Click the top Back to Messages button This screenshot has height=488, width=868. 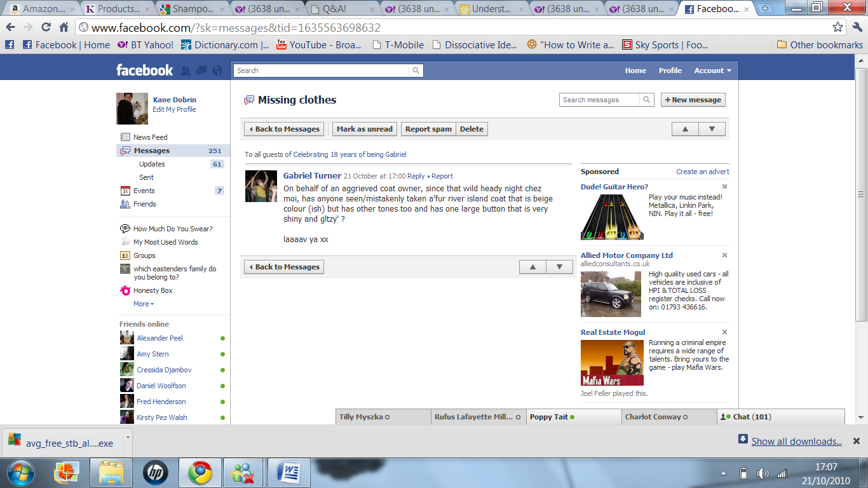[x=284, y=129]
